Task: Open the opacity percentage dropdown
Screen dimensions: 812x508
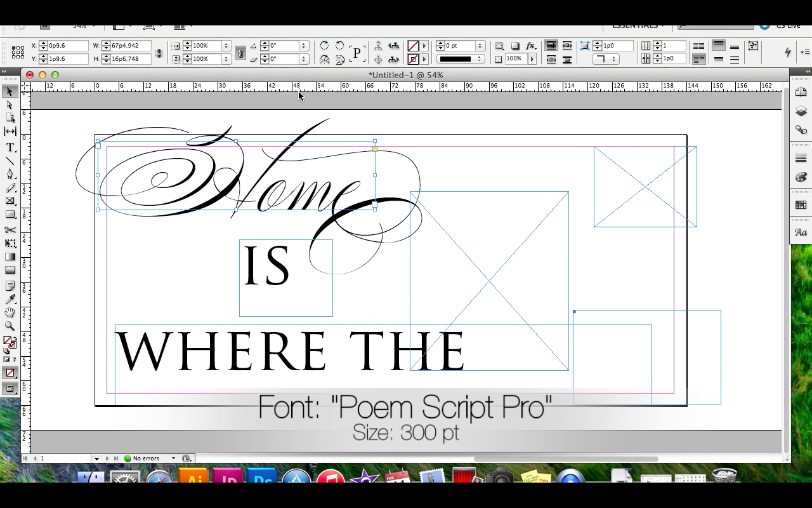Action: click(x=532, y=58)
